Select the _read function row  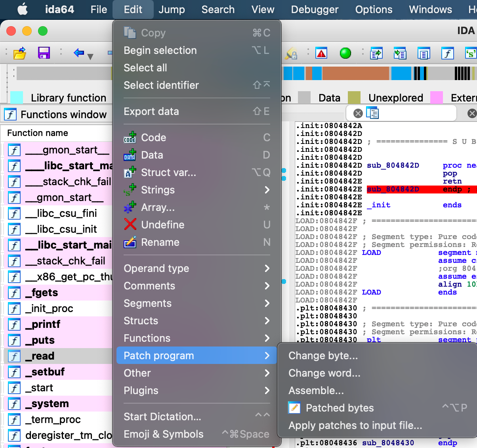[x=58, y=356]
